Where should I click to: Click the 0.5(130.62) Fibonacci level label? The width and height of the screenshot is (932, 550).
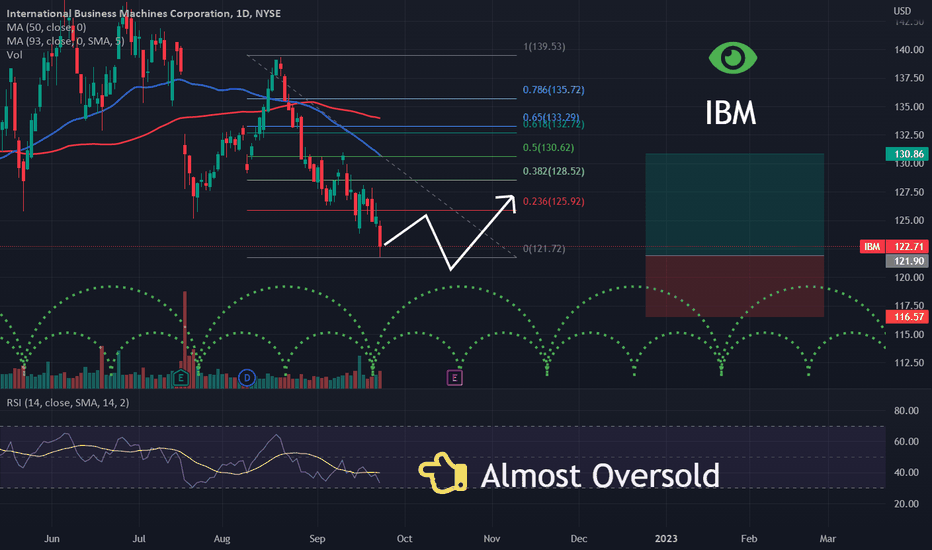[x=548, y=147]
